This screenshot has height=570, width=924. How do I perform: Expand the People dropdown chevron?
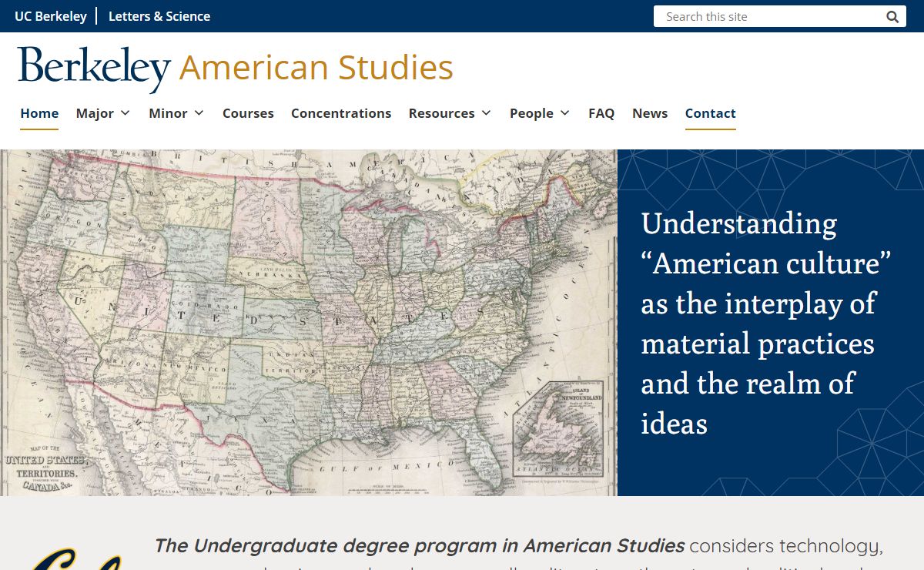click(x=564, y=113)
